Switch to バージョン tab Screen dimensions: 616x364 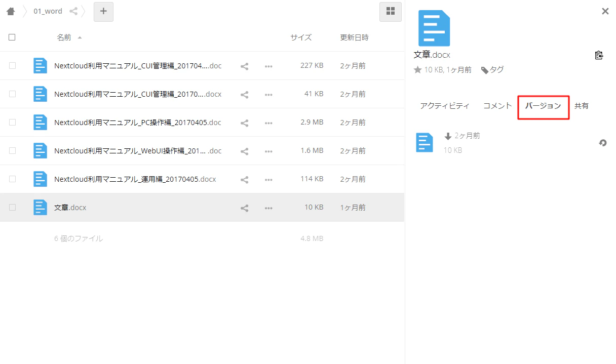tap(543, 106)
